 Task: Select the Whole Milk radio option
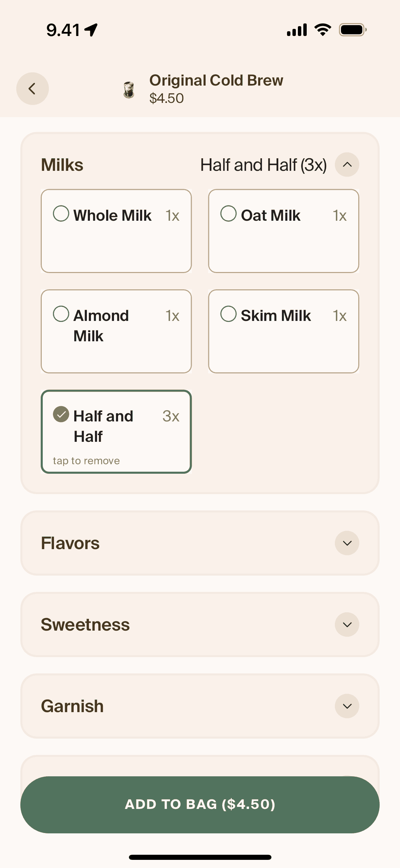point(61,214)
